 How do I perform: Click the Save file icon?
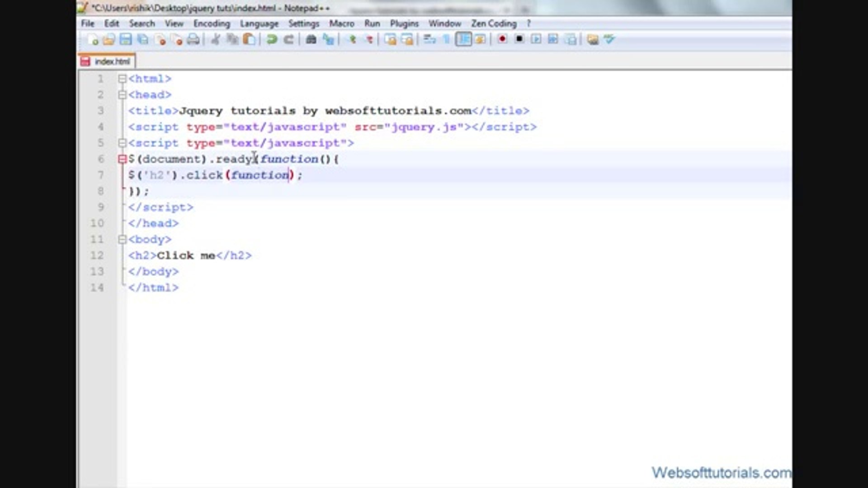click(x=126, y=40)
